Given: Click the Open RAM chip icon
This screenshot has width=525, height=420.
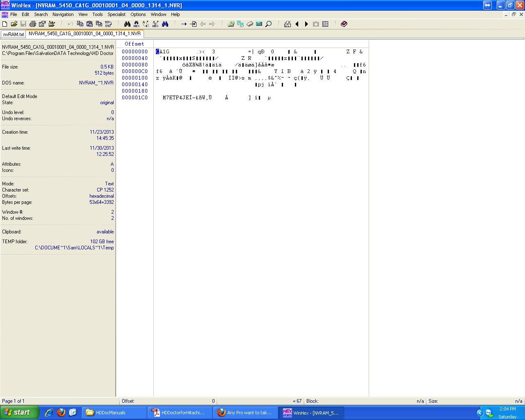Looking at the screenshot, I should (x=250, y=24).
